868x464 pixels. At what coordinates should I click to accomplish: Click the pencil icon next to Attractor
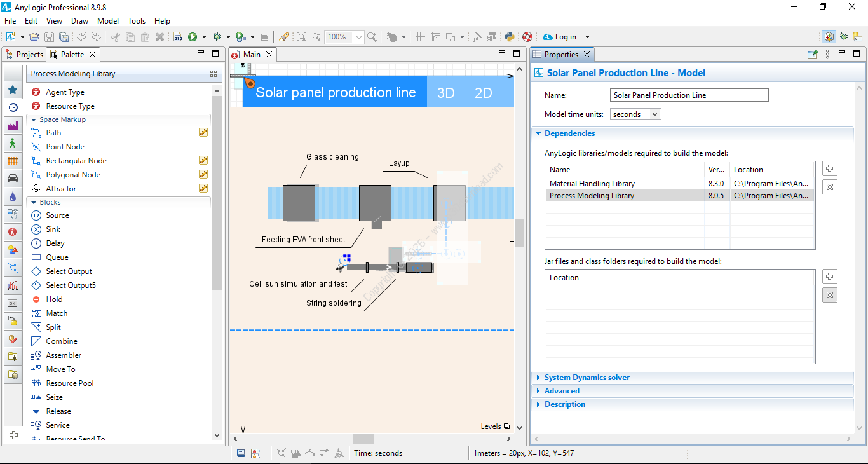[203, 188]
